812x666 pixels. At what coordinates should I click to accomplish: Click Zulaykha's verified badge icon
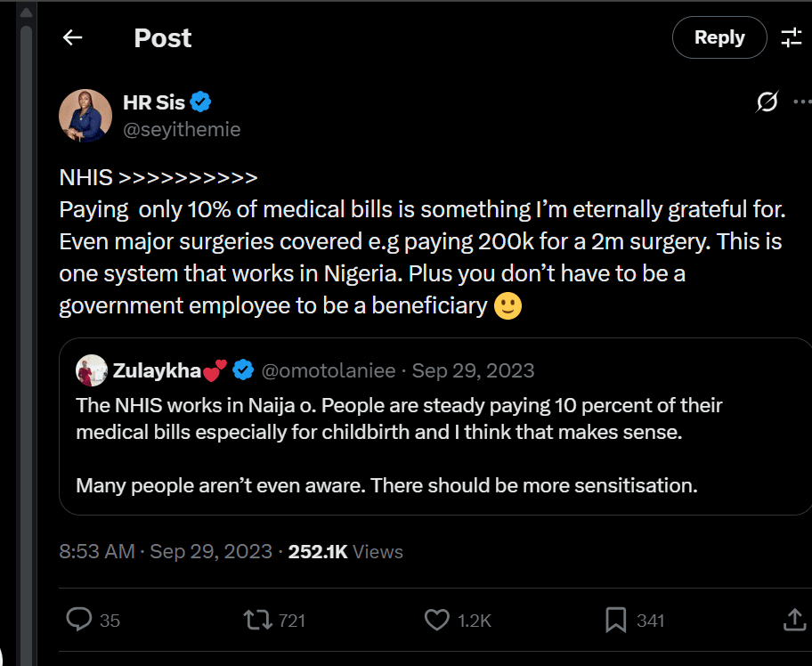(244, 370)
